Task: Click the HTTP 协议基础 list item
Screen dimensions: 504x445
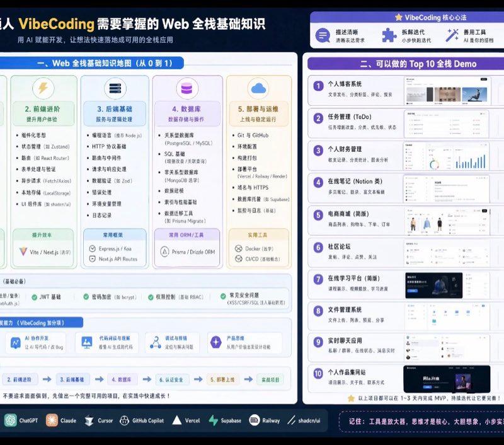Action: point(109,147)
